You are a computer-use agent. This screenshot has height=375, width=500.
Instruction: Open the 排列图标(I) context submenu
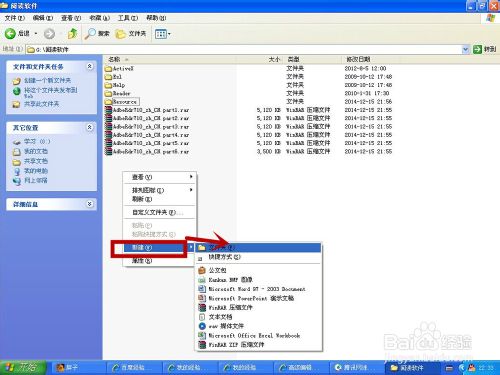(x=159, y=190)
